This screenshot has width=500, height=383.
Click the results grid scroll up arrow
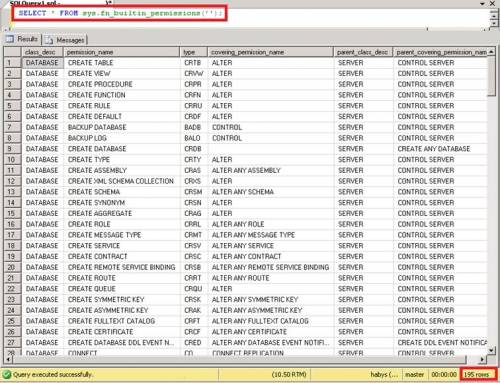pos(491,52)
